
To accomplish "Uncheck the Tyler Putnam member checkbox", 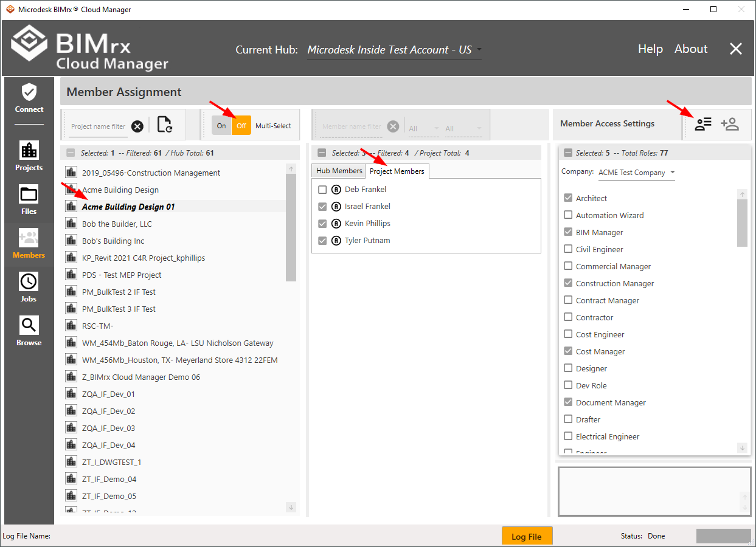I will [x=322, y=241].
